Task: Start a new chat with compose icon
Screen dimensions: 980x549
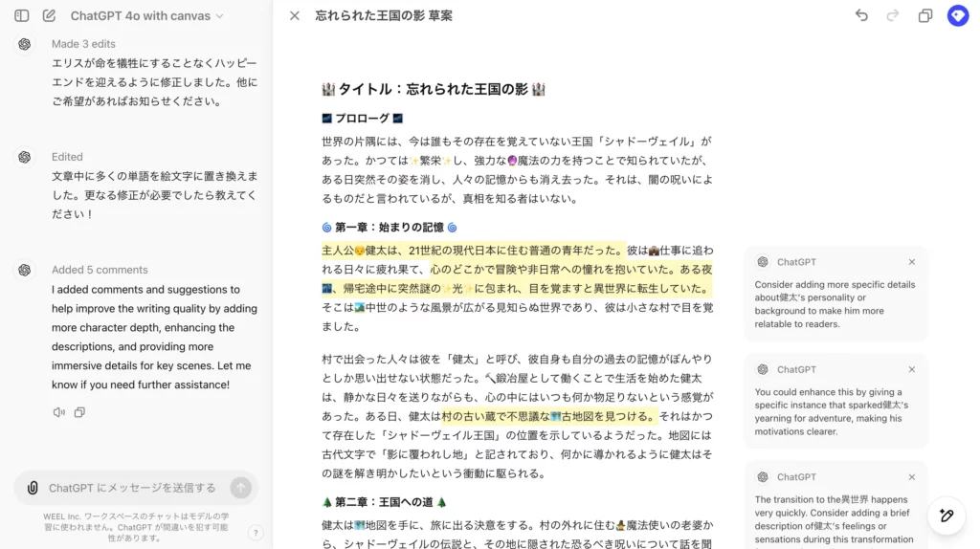Action: (49, 16)
